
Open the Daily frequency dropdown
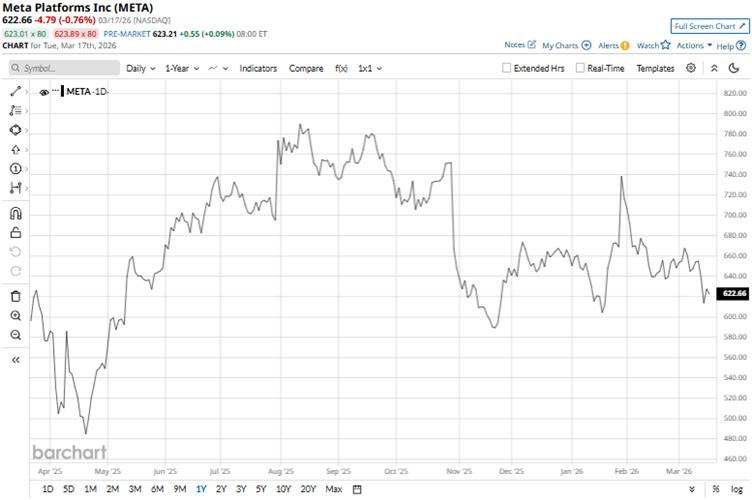[x=141, y=69]
